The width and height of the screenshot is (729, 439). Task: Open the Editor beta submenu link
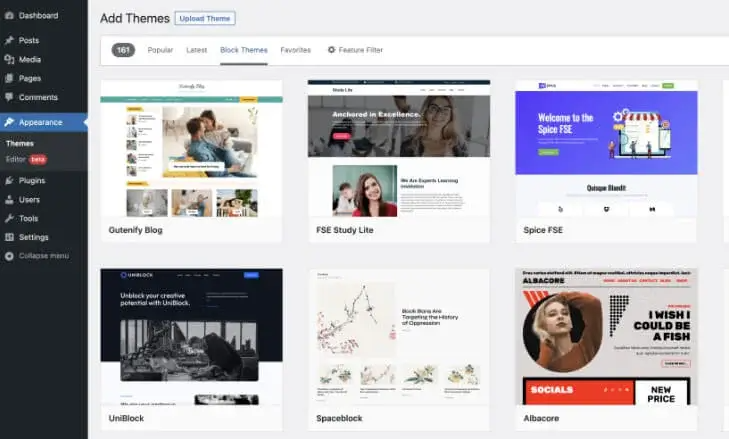click(x=26, y=160)
